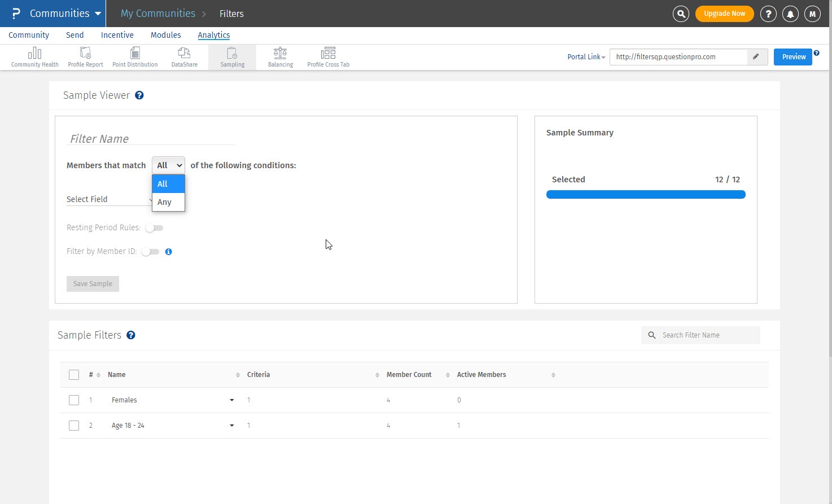Switch to the Incentive menu tab
832x504 pixels.
point(117,35)
